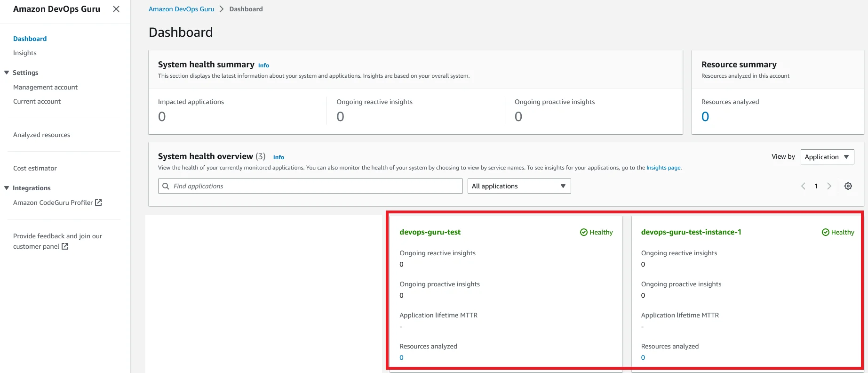Image resolution: width=868 pixels, height=373 pixels.
Task: Click the Ongoing proactive insights summary count
Action: [x=518, y=116]
